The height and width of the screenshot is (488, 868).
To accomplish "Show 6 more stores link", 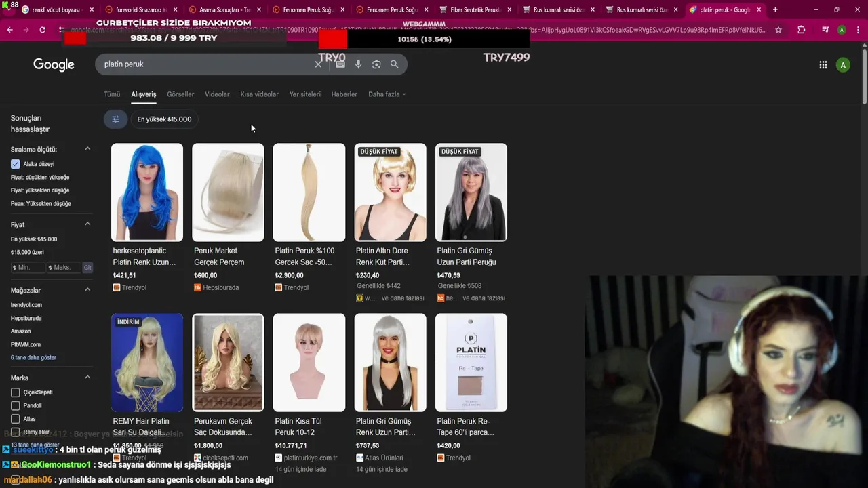I will [x=33, y=357].
